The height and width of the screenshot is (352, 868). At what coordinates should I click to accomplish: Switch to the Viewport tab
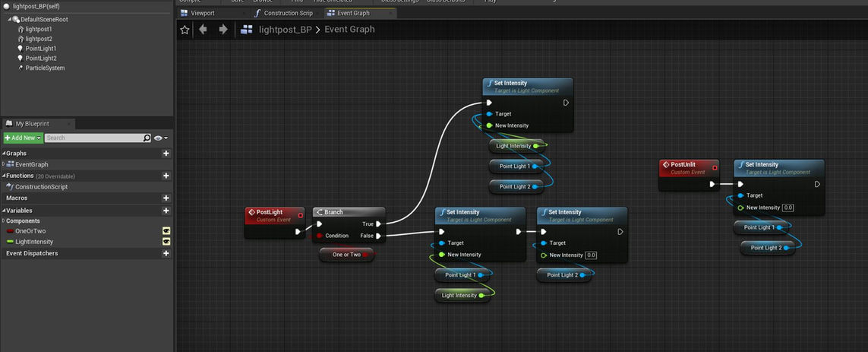[202, 13]
